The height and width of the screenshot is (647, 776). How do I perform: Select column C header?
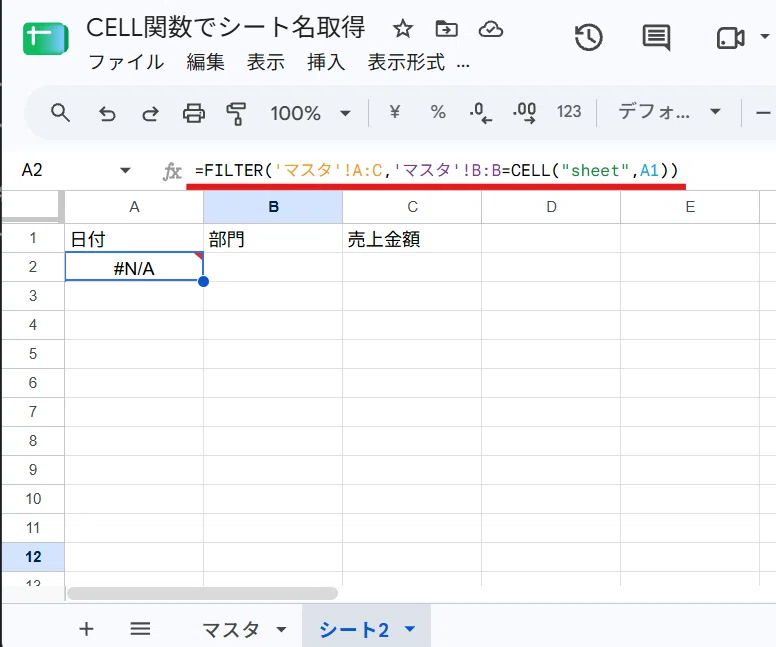pyautogui.click(x=412, y=207)
